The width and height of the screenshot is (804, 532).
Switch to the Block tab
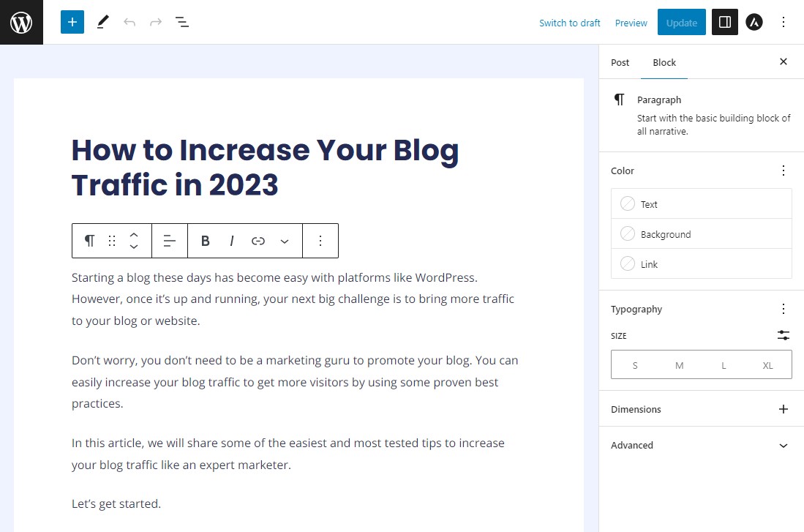pos(664,63)
